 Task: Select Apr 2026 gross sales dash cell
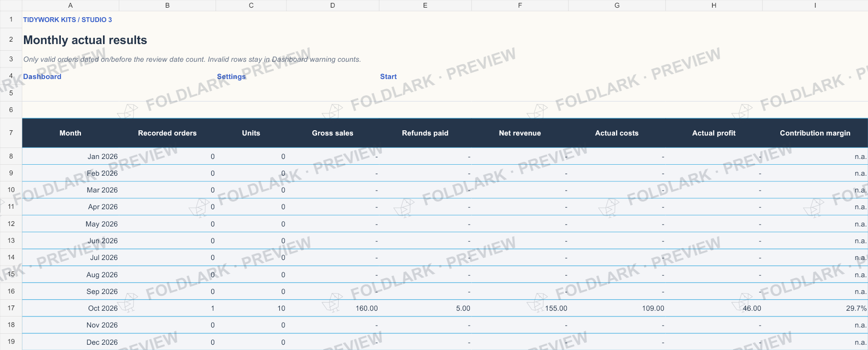[x=332, y=207]
